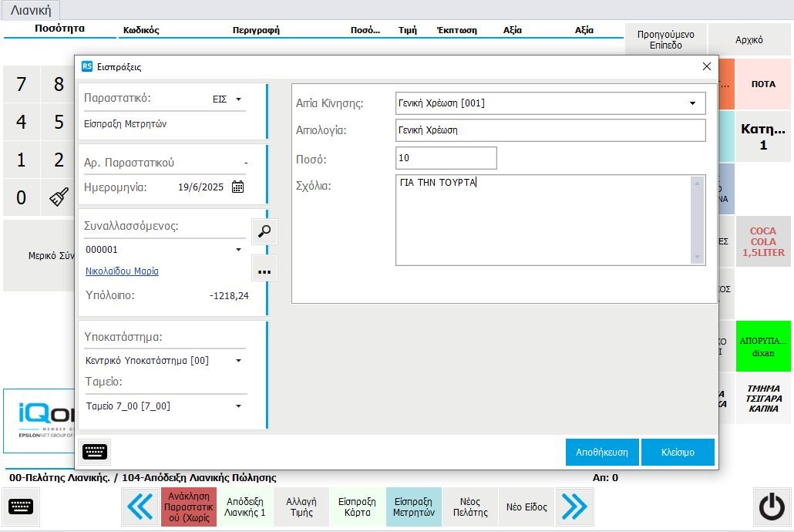The width and height of the screenshot is (794, 532).
Task: Expand the Υποκατάστημα dropdown
Action: coord(238,361)
